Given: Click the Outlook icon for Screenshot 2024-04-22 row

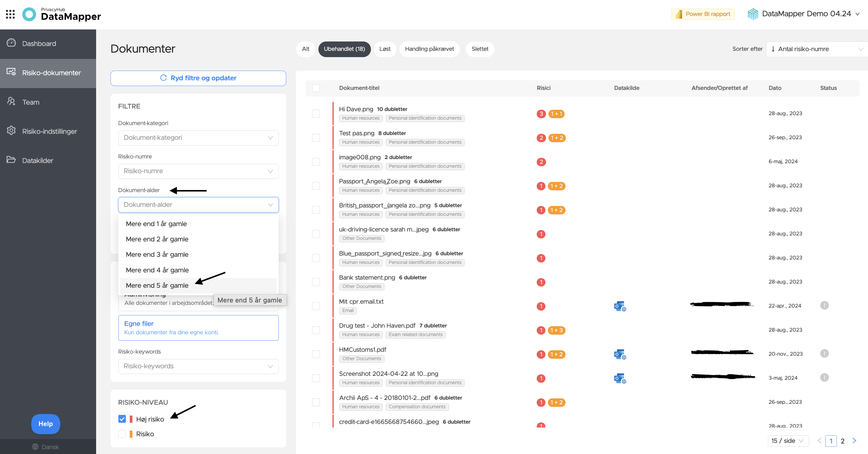Looking at the screenshot, I should pos(620,379).
